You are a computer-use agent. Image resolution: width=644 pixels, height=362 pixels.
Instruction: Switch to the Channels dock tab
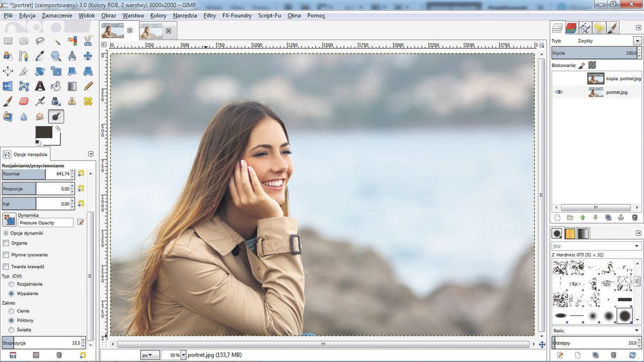point(571,28)
